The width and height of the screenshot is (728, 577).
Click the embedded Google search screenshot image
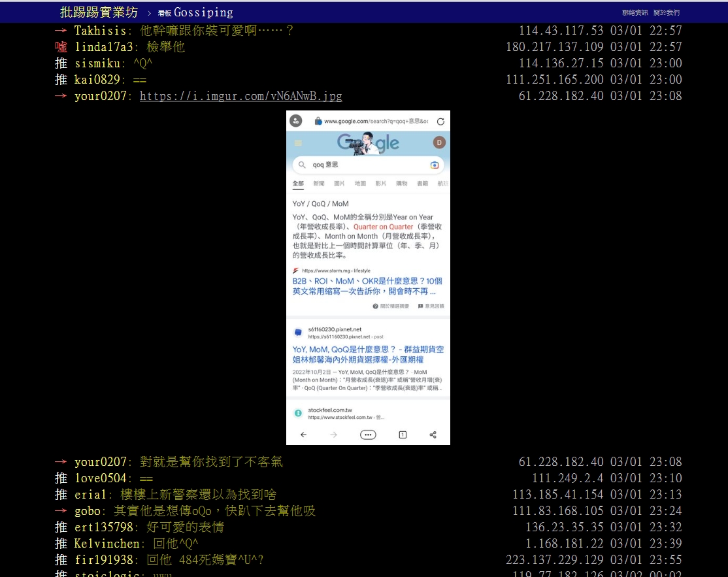[x=368, y=278]
